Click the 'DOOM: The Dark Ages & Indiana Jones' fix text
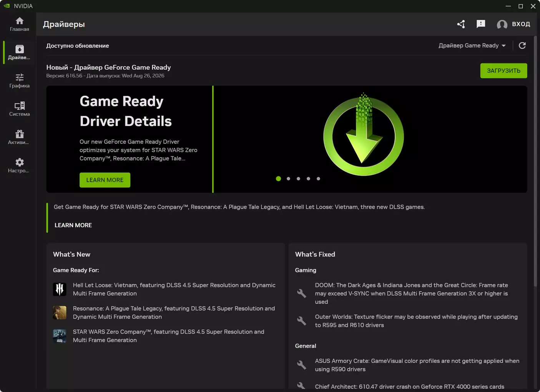The image size is (540, 392). click(412, 294)
